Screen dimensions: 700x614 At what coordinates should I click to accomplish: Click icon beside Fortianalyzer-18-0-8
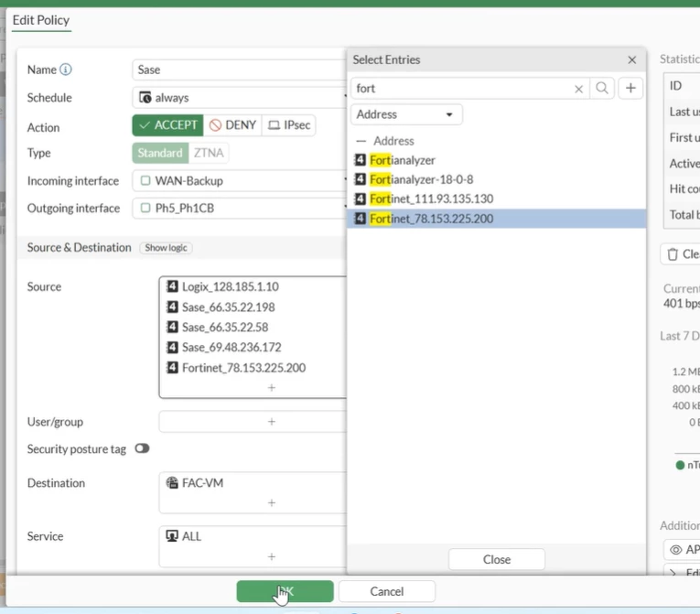pyautogui.click(x=360, y=179)
